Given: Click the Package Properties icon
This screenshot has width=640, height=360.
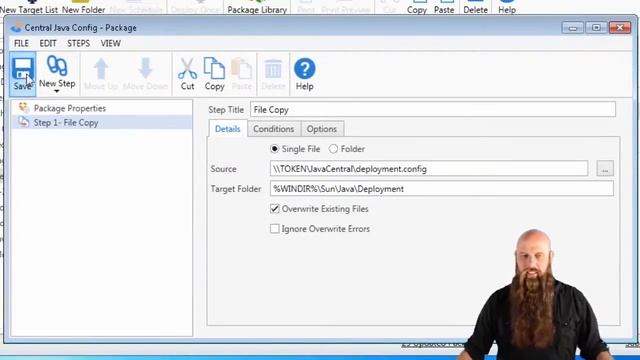Looking at the screenshot, I should (x=24, y=108).
